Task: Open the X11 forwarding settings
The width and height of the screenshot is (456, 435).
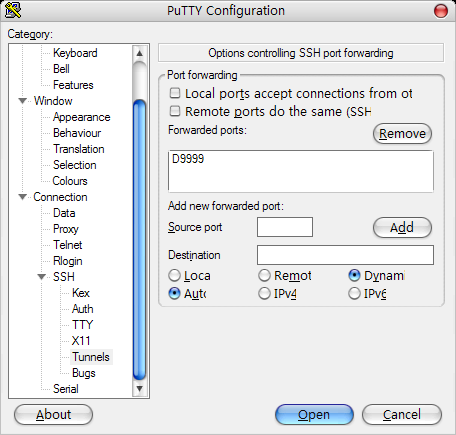Action: [81, 341]
